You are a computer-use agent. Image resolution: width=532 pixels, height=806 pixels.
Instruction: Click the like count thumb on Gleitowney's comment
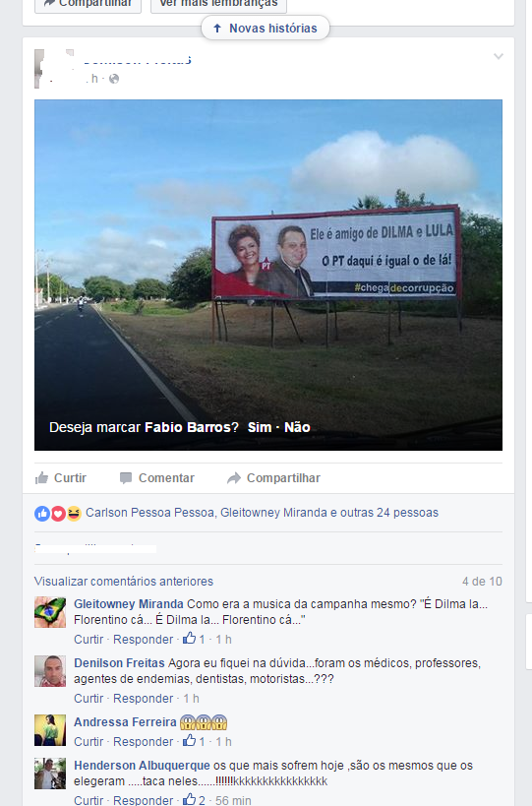pos(190,639)
